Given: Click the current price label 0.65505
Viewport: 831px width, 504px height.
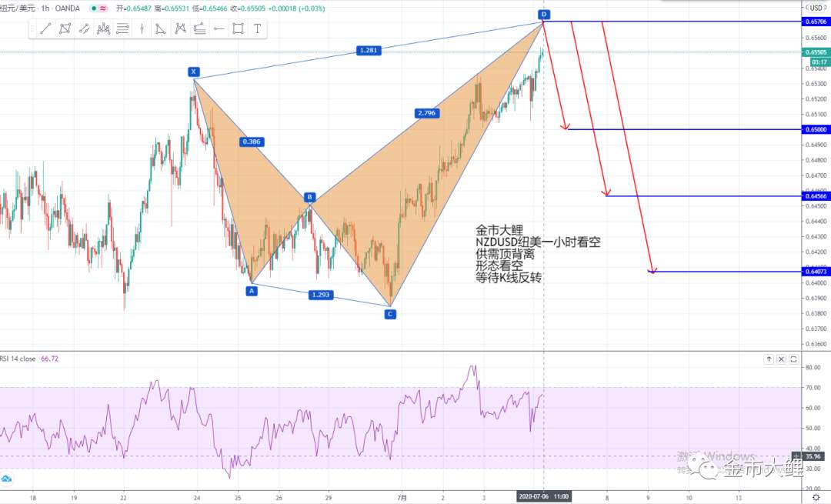Looking at the screenshot, I should pyautogui.click(x=816, y=52).
